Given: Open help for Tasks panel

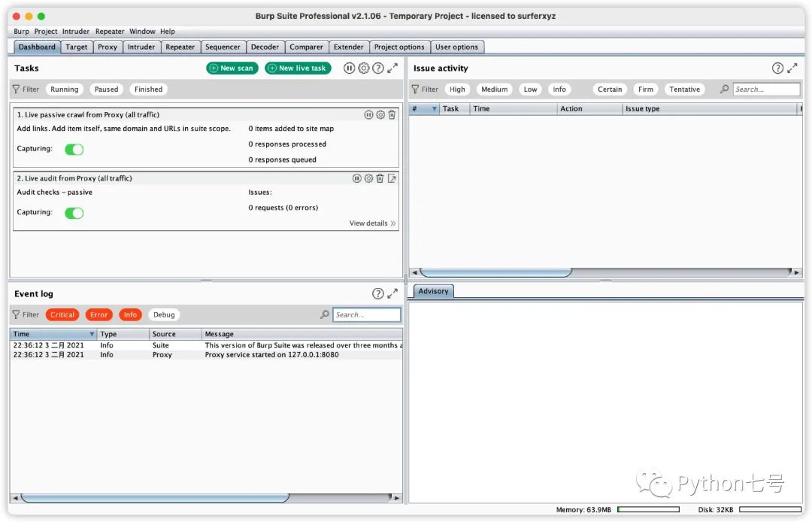Looking at the screenshot, I should click(x=378, y=68).
